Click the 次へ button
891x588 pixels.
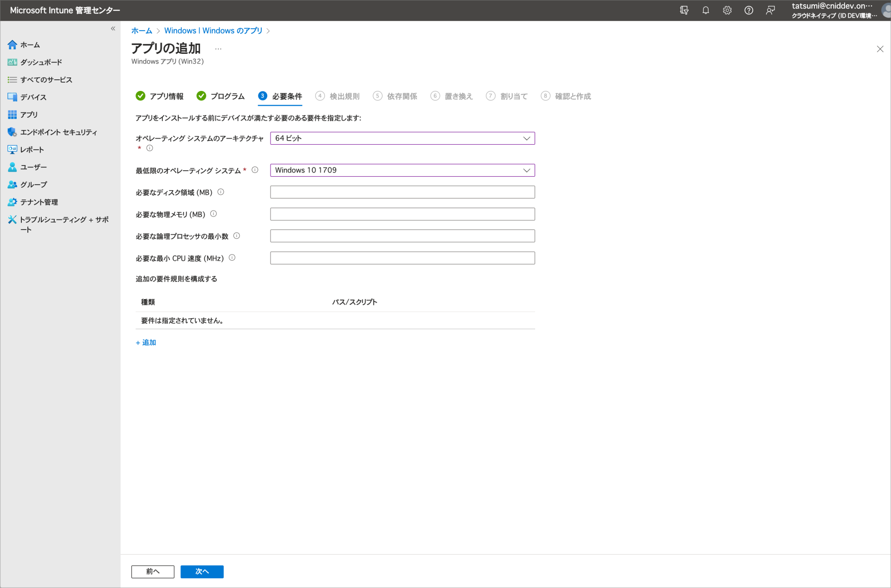[202, 572]
